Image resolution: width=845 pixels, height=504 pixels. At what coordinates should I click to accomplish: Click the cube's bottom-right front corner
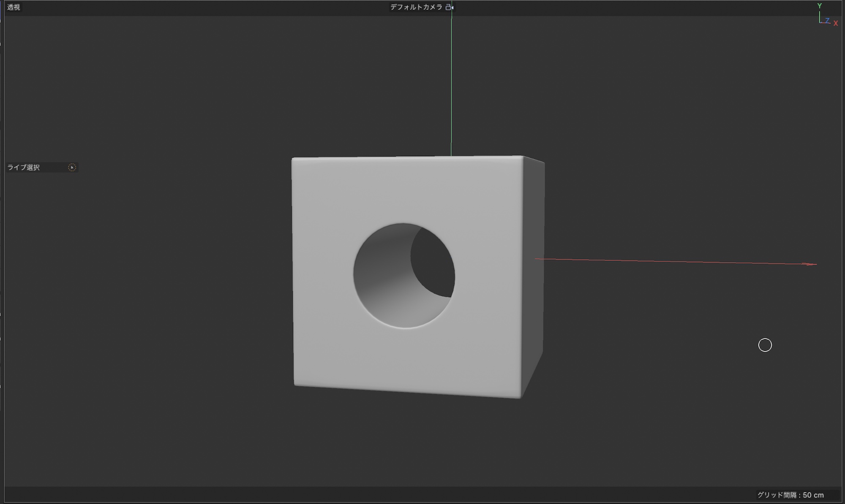[x=521, y=397]
